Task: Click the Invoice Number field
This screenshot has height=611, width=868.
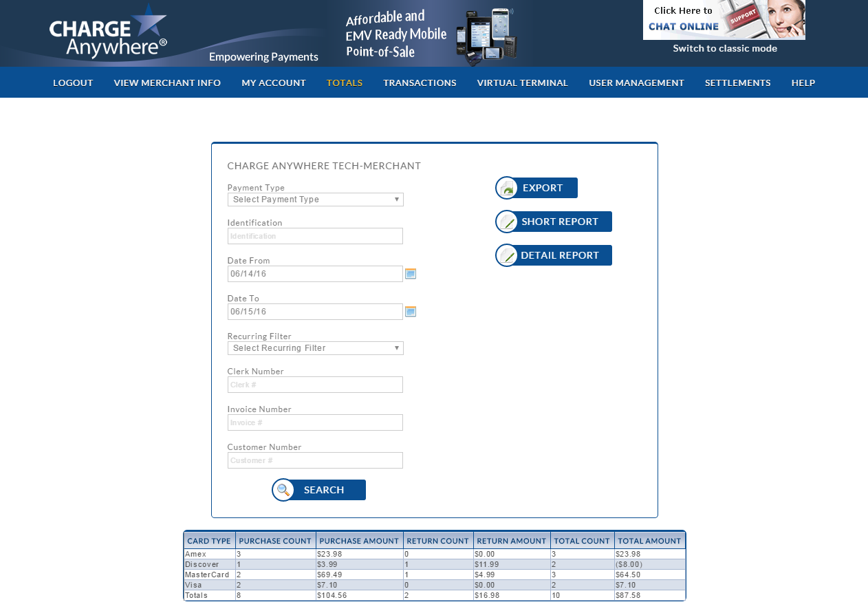Action: [x=315, y=422]
